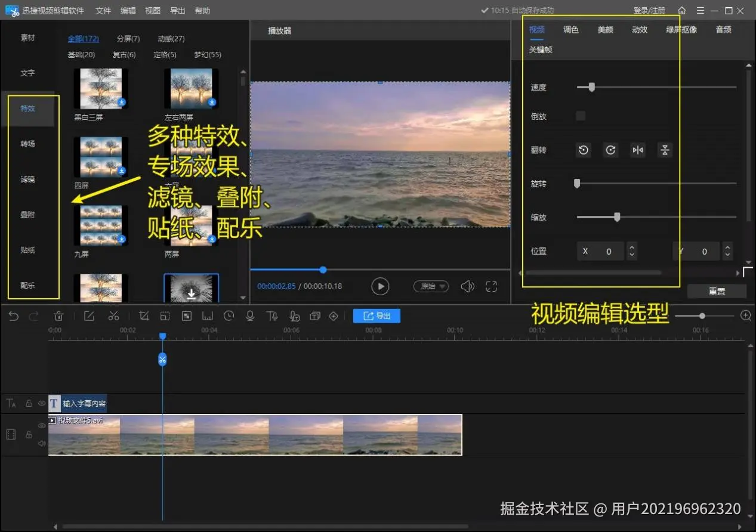Switch to the 调色 tab
756x532 pixels.
click(x=571, y=30)
